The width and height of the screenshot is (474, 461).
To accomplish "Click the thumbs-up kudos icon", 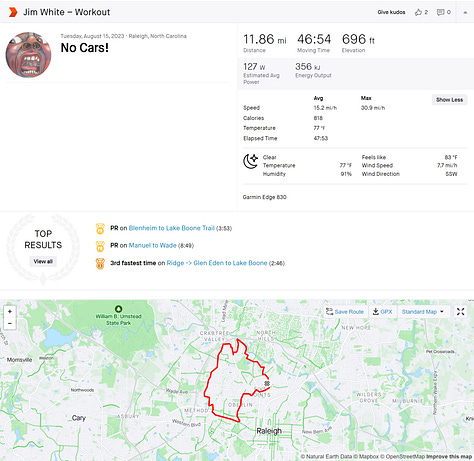I will [x=418, y=12].
